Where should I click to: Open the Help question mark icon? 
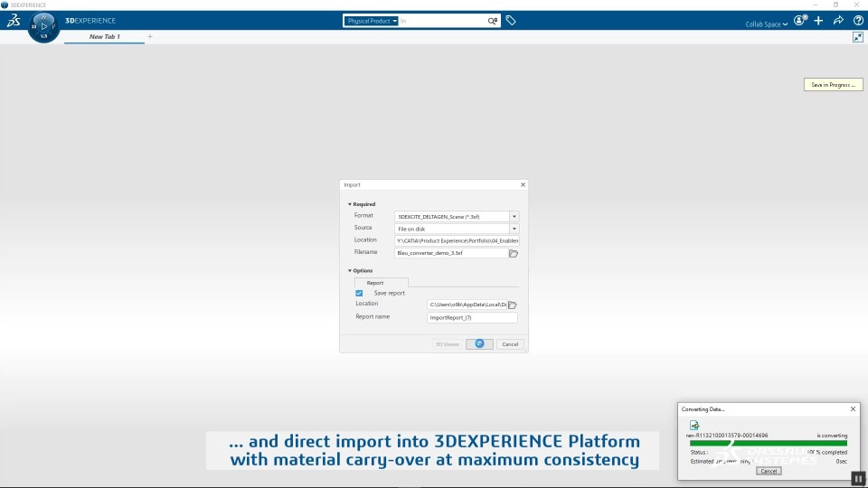858,21
